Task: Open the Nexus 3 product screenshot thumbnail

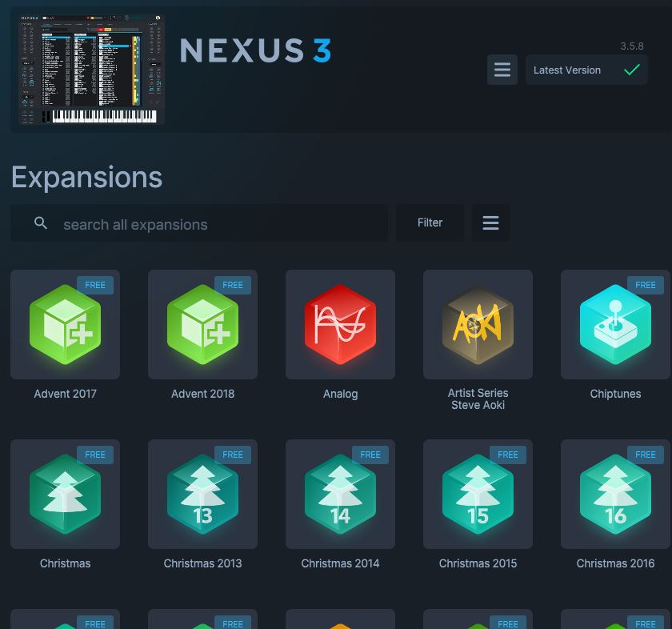Action: pyautogui.click(x=91, y=69)
